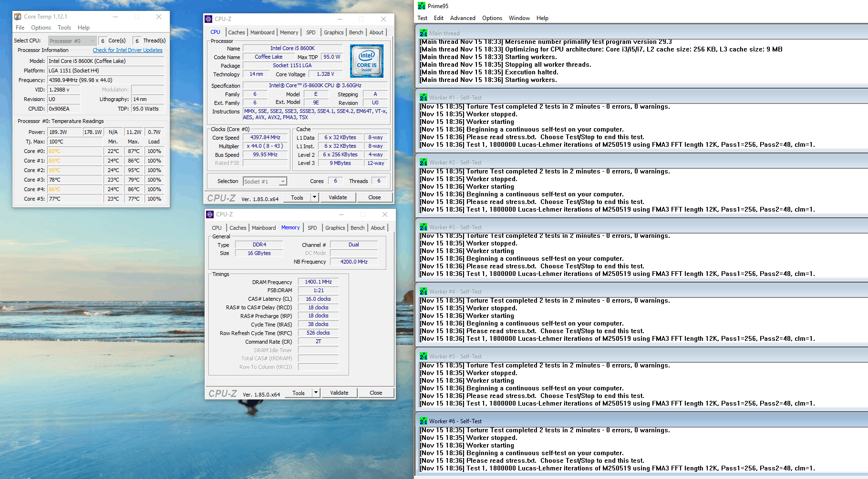This screenshot has height=479, width=868.
Task: Click the Core Speed 4397.84 MHz field
Action: [265, 137]
